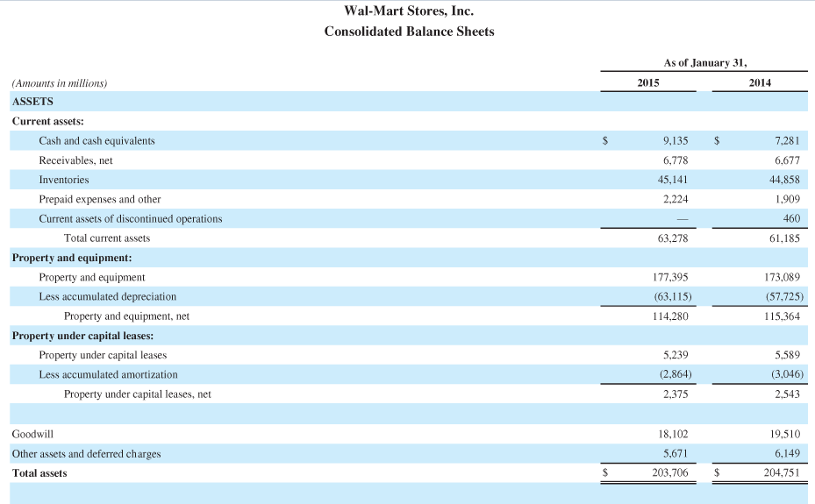
Task: Select the 'Cash and cash equivalents' row label
Action: click(x=97, y=140)
